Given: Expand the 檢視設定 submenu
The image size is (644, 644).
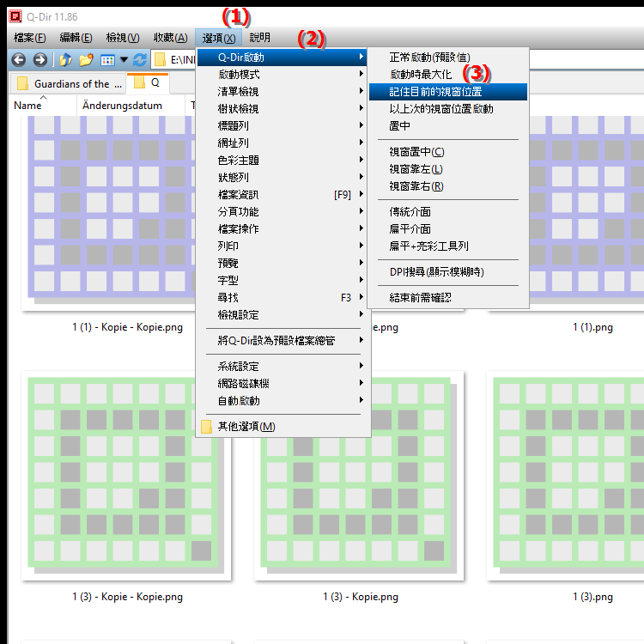Looking at the screenshot, I should pos(283,315).
